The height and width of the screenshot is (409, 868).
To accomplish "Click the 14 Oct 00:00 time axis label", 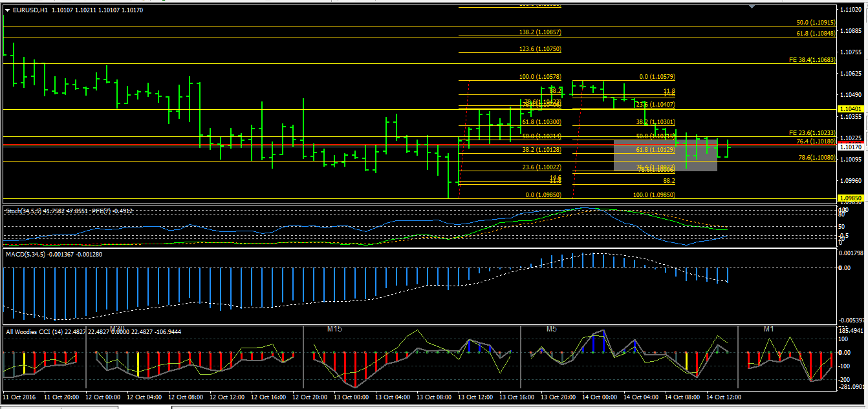I will pyautogui.click(x=600, y=397).
